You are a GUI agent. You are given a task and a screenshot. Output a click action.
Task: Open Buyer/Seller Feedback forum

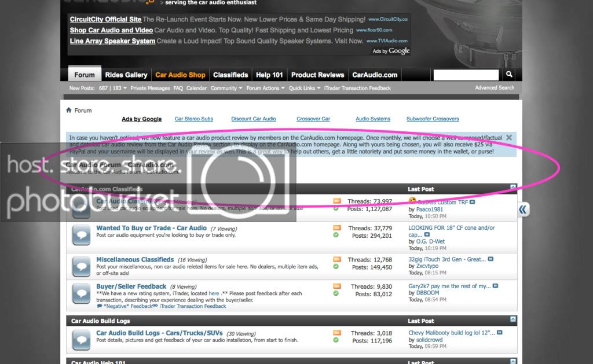[x=131, y=286]
